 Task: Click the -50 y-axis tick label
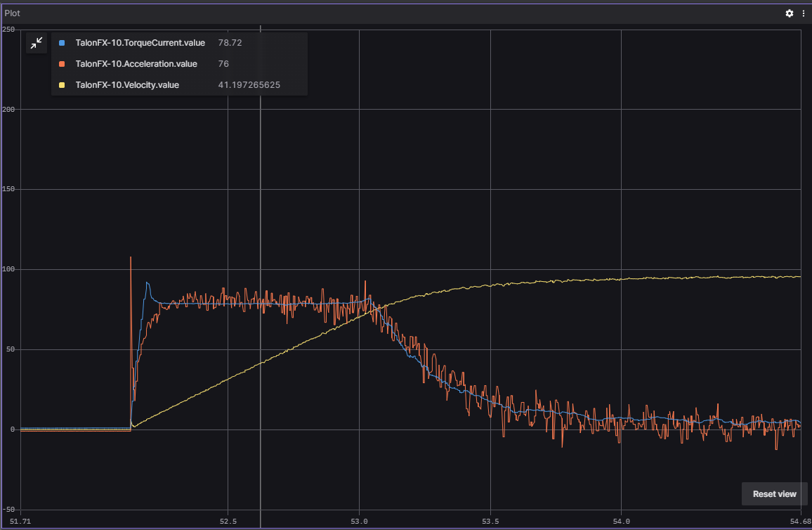(x=9, y=510)
